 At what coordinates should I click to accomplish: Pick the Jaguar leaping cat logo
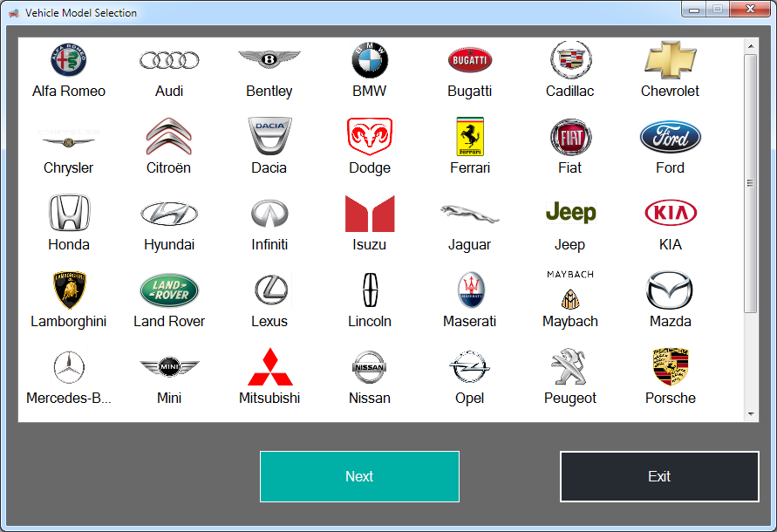(x=470, y=215)
